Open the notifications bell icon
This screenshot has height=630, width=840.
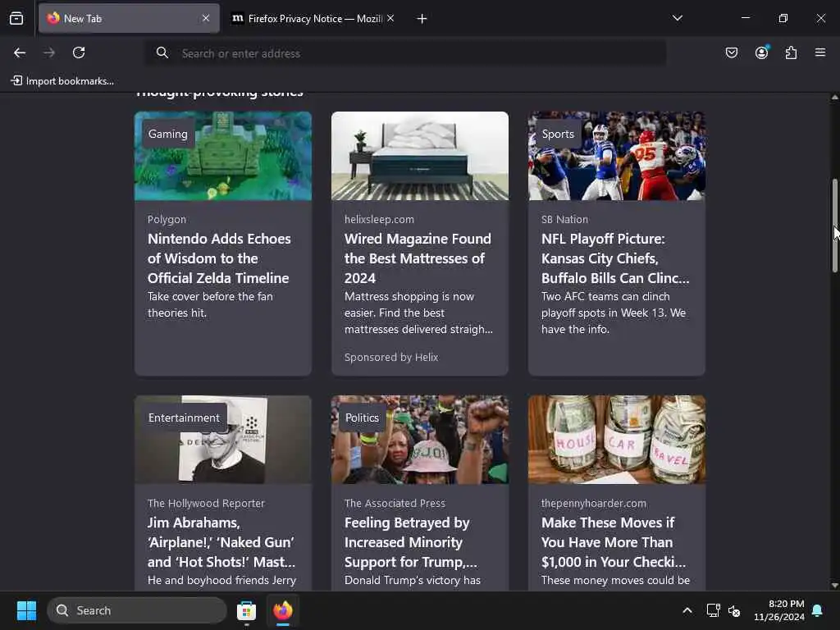818,610
